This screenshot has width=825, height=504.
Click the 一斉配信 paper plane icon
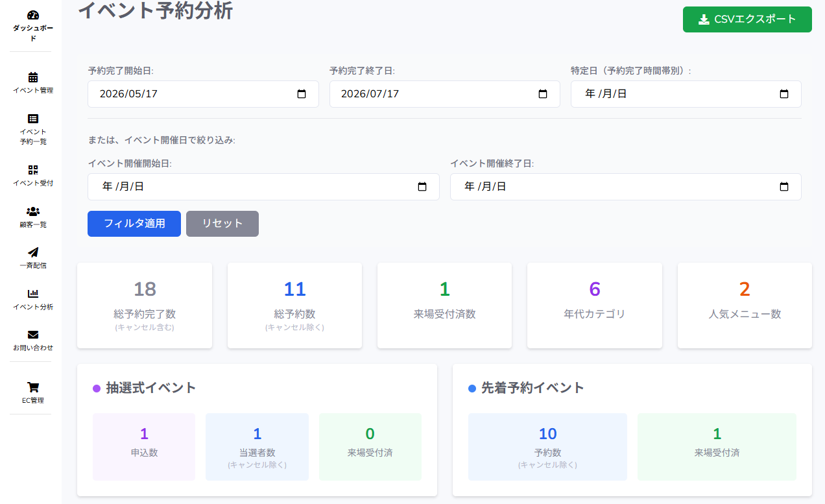[33, 252]
